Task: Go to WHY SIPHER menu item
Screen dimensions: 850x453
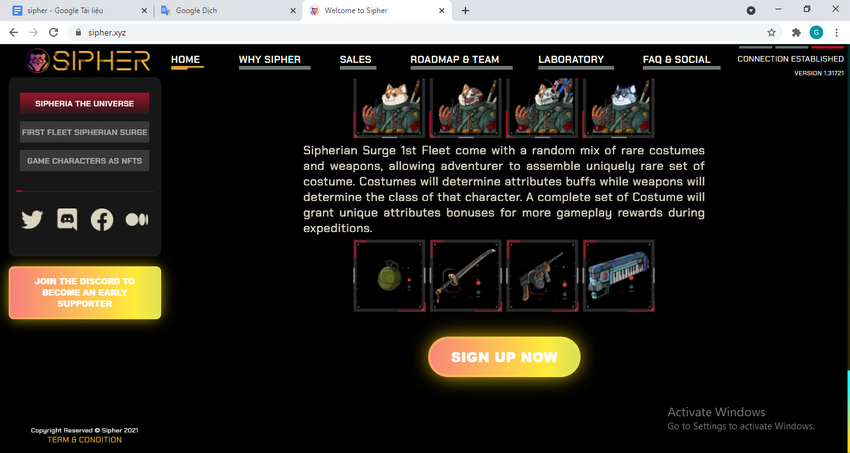Action: tap(269, 60)
